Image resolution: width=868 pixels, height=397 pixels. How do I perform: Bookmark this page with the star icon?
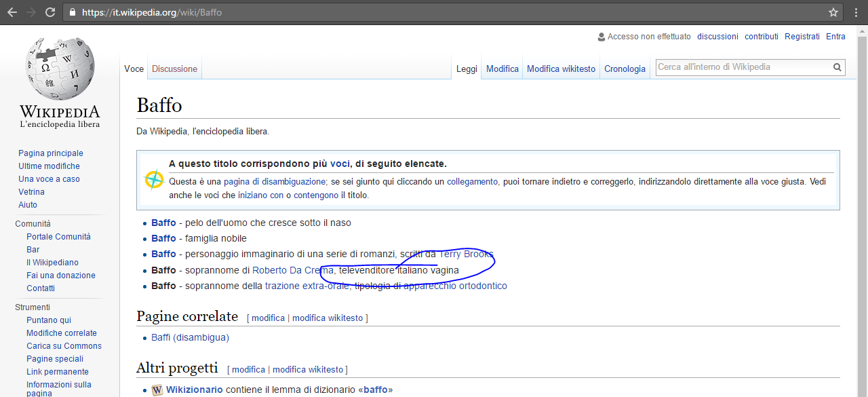pyautogui.click(x=833, y=12)
